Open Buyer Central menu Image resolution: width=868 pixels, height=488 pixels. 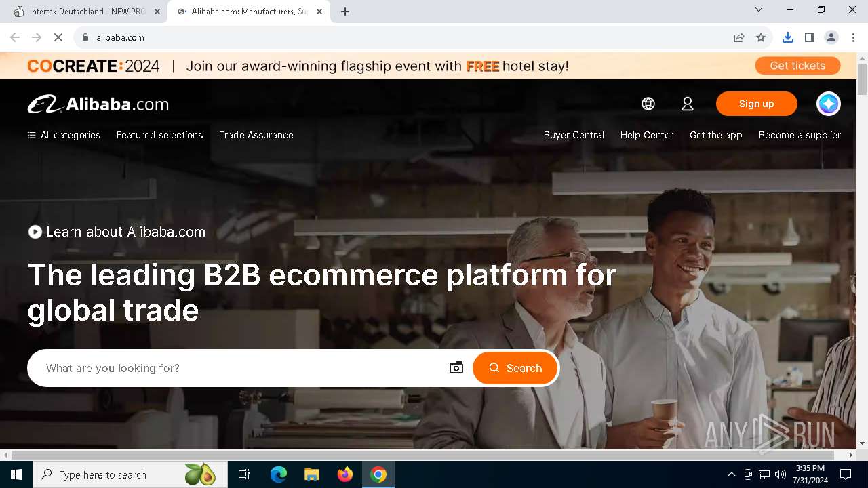[x=574, y=135]
